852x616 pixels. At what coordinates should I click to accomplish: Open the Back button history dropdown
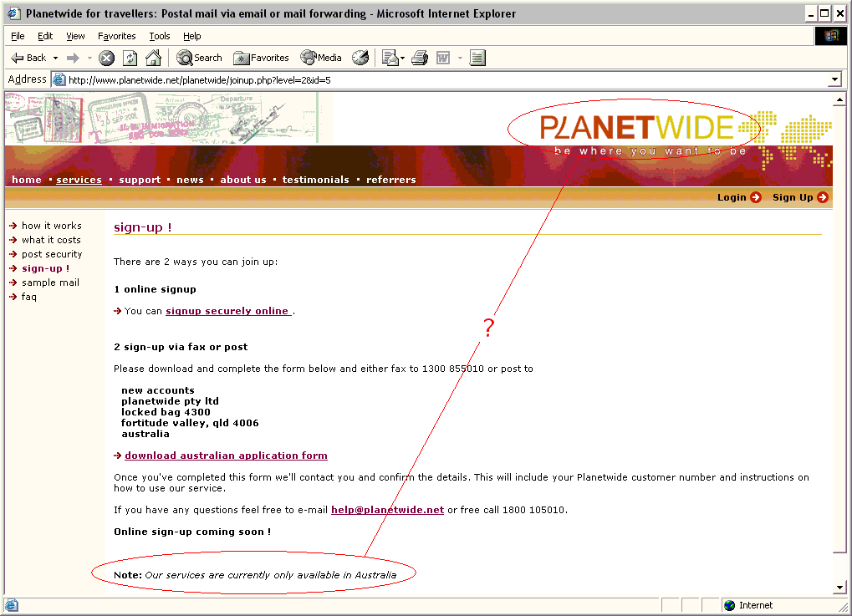(55, 59)
